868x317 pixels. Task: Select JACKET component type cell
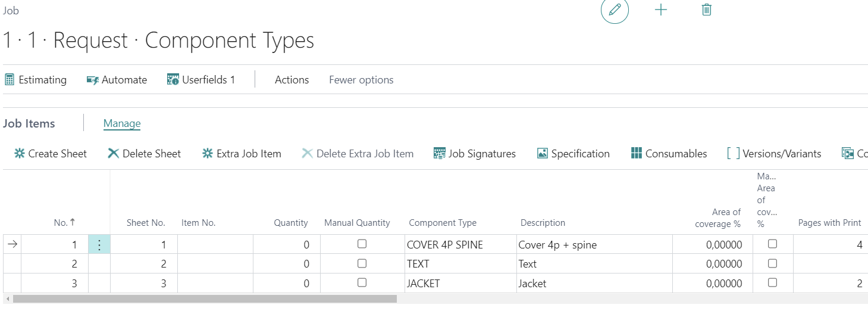point(460,284)
